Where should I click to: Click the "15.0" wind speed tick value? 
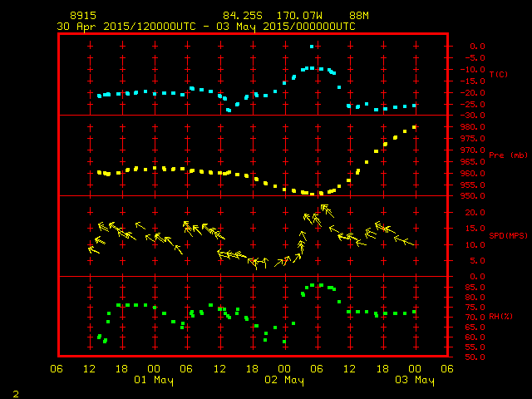point(475,229)
